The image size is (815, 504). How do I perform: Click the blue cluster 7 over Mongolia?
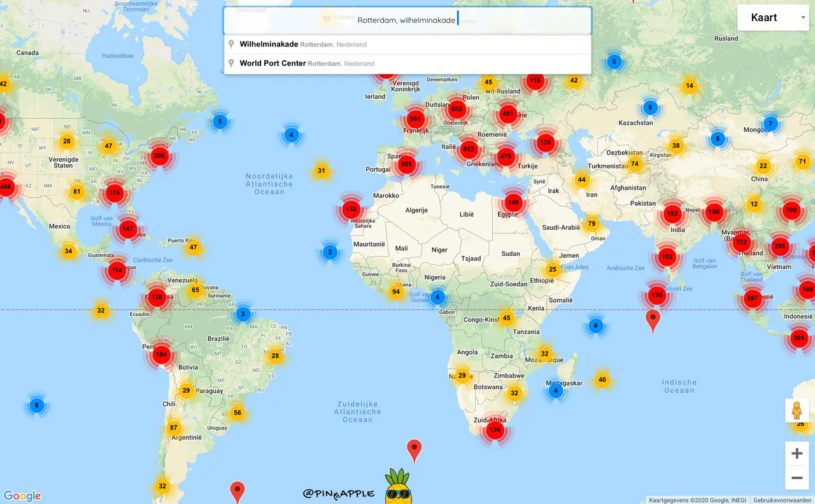click(770, 123)
